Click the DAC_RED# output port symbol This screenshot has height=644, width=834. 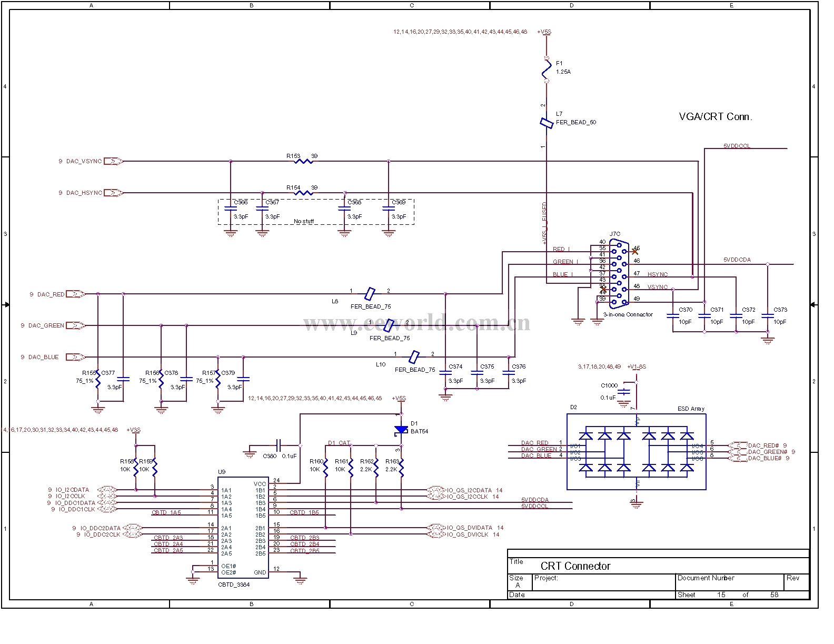click(738, 445)
